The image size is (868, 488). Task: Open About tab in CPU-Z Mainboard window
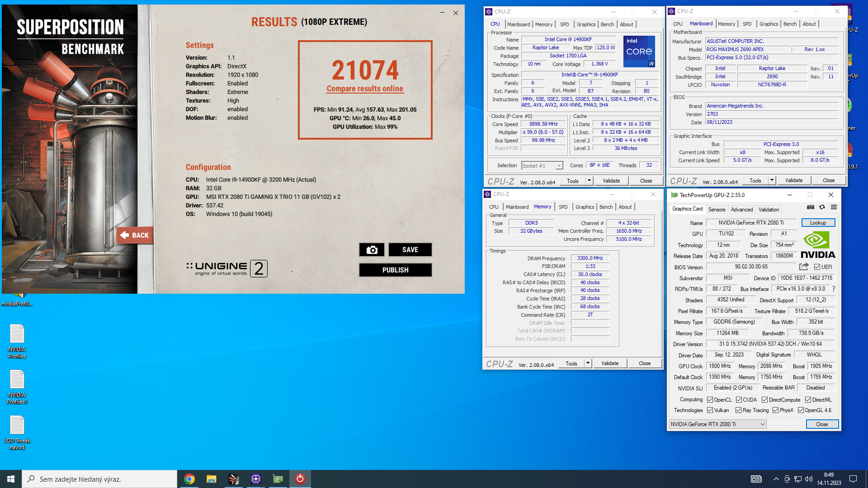click(809, 24)
